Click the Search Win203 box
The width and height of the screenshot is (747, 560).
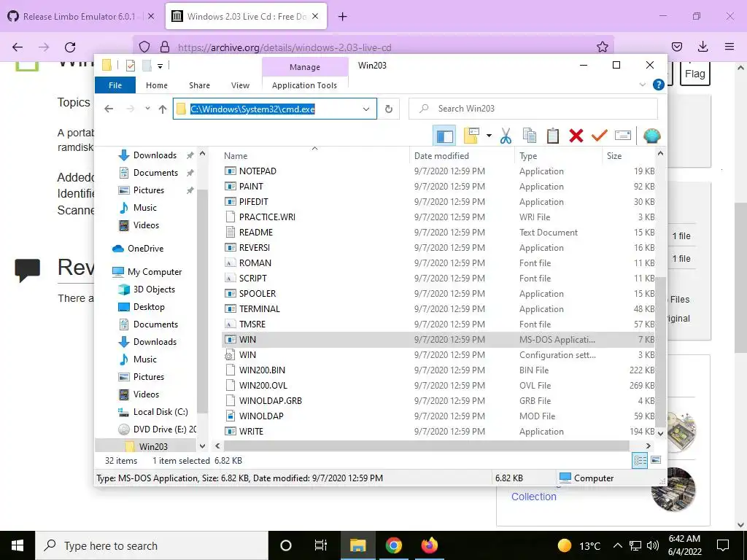click(533, 109)
